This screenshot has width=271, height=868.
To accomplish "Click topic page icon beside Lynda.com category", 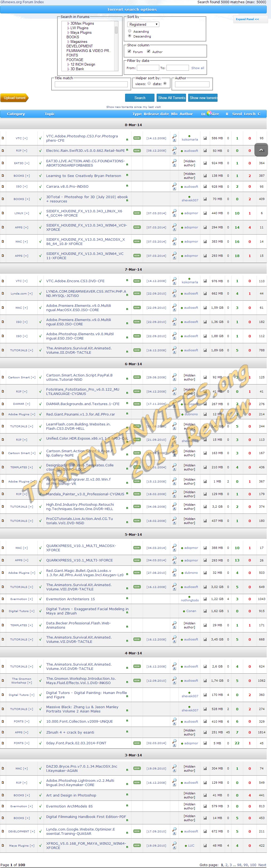I will click(x=3, y=293).
